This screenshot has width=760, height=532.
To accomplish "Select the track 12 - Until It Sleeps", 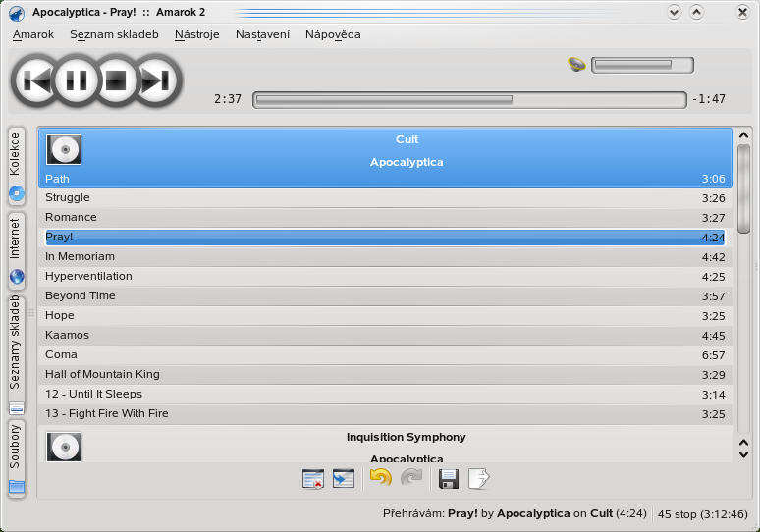I will click(x=385, y=394).
